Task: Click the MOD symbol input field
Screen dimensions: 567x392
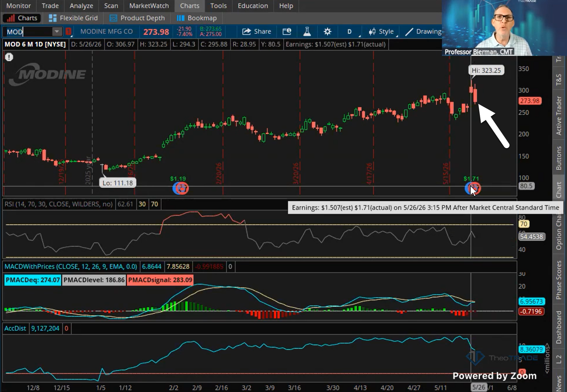Action: tap(28, 32)
